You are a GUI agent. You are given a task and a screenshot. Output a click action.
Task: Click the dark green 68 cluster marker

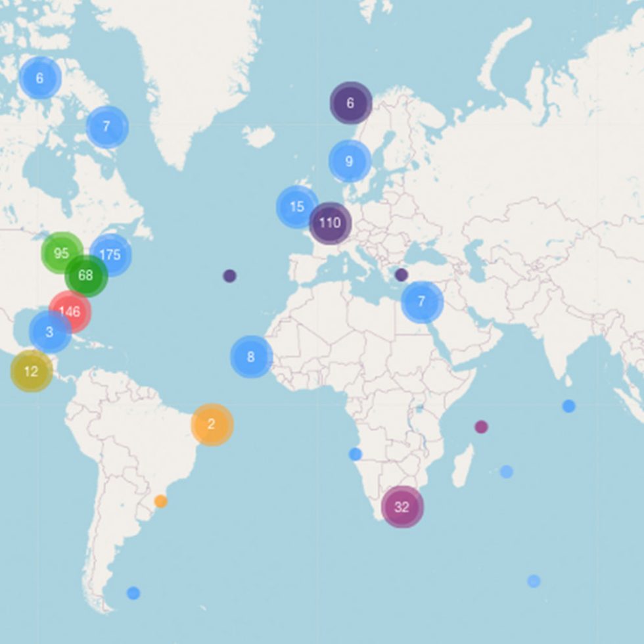click(x=85, y=276)
